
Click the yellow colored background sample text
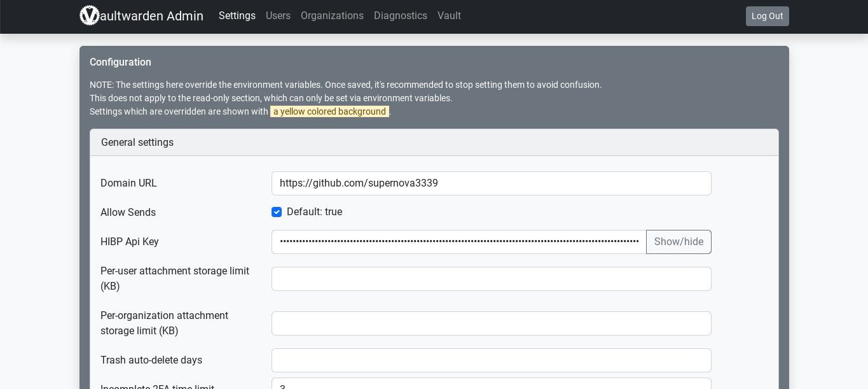pyautogui.click(x=329, y=112)
